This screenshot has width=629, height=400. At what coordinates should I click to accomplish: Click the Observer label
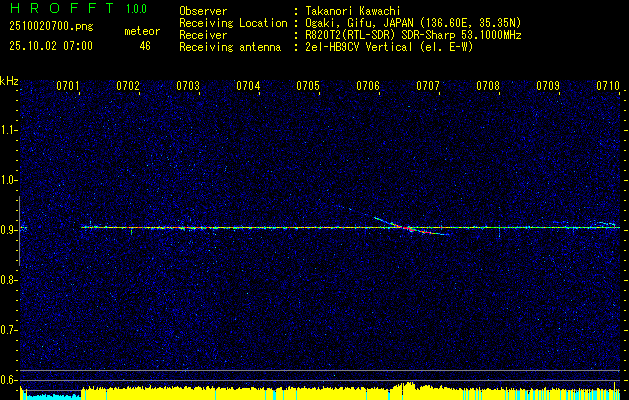click(x=203, y=11)
